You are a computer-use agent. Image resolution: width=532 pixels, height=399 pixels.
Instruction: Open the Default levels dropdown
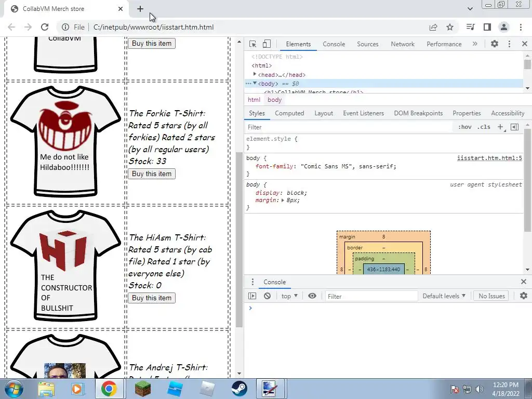click(444, 296)
